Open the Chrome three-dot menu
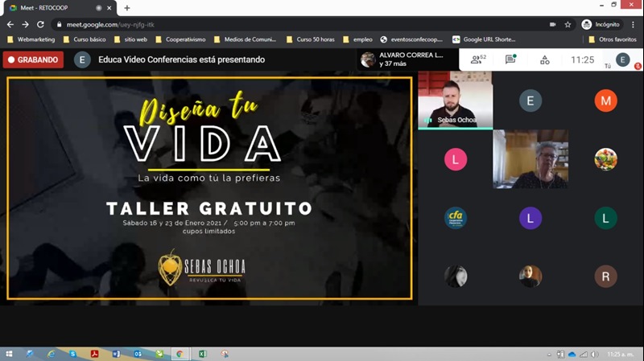The image size is (644, 361). pyautogui.click(x=634, y=25)
